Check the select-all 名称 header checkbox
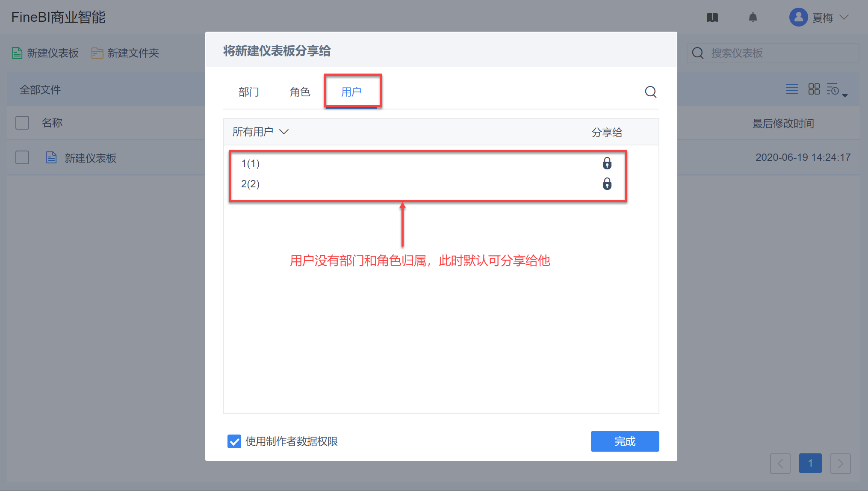The height and width of the screenshot is (491, 868). point(22,123)
